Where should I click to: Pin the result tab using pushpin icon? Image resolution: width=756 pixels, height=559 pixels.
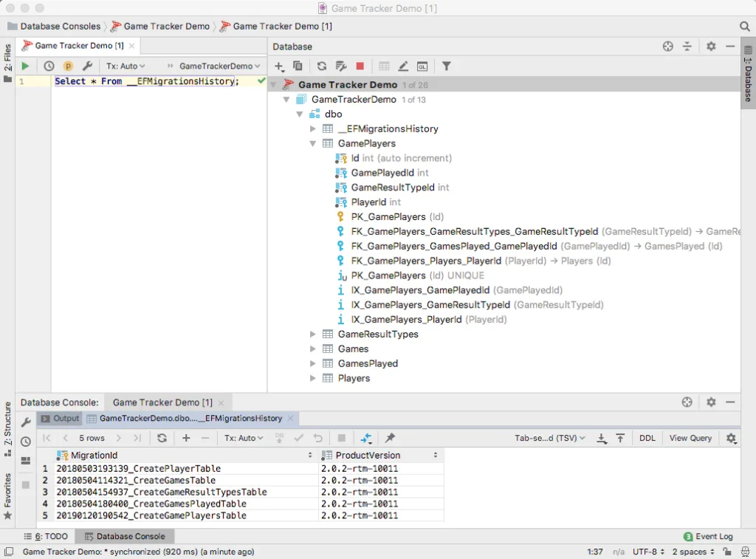coord(390,438)
